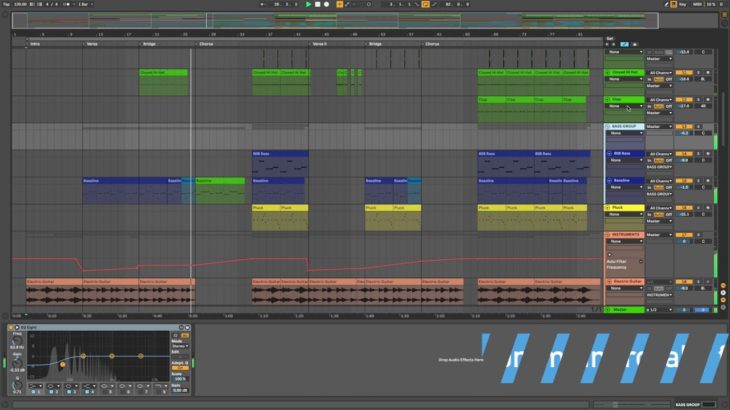Viewport: 730px width, 410px height.
Task: Toggle EQ Eight device activator
Action: pos(10,328)
